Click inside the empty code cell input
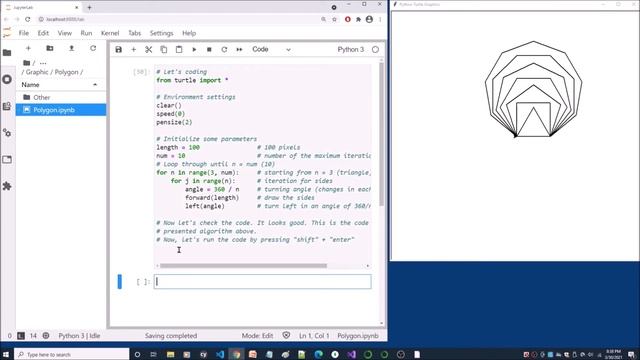This screenshot has width=640, height=360. pos(262,282)
